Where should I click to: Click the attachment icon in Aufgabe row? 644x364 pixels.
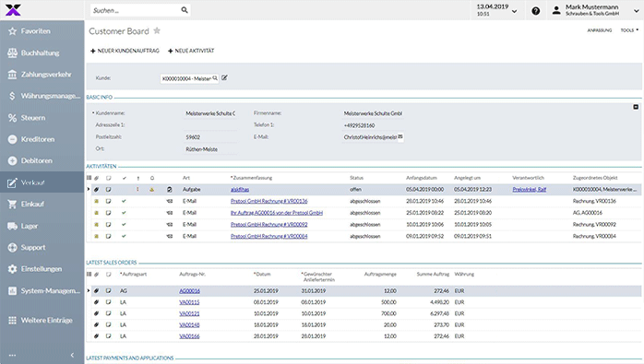pos(97,190)
